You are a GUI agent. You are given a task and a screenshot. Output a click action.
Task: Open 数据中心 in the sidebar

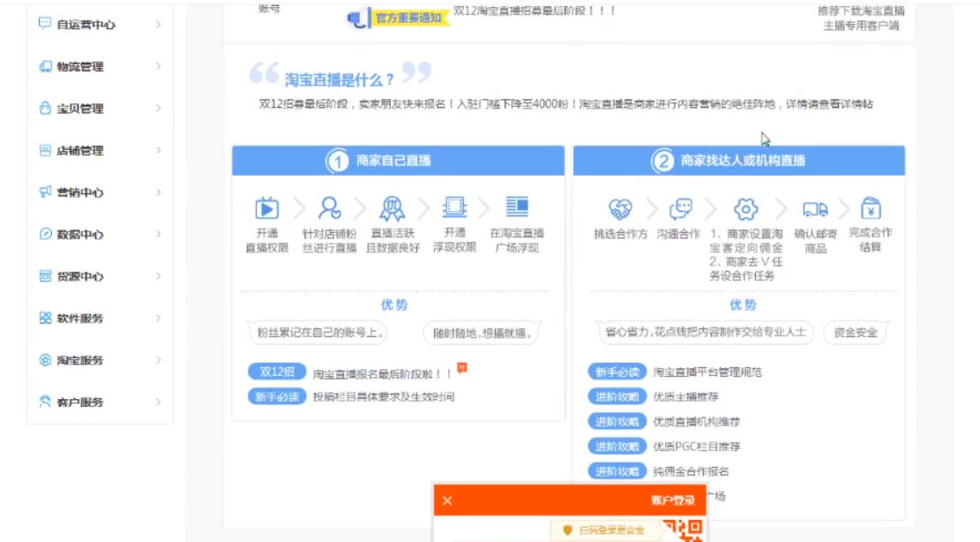pyautogui.click(x=79, y=235)
